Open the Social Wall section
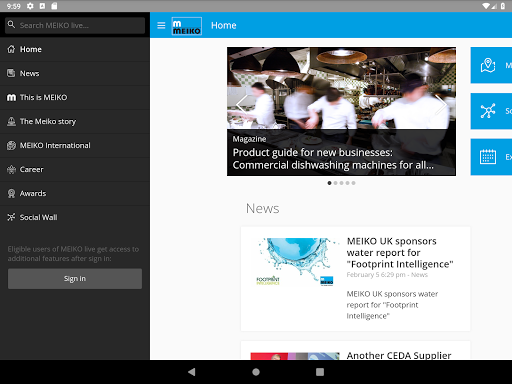The image size is (512, 384). click(x=75, y=217)
